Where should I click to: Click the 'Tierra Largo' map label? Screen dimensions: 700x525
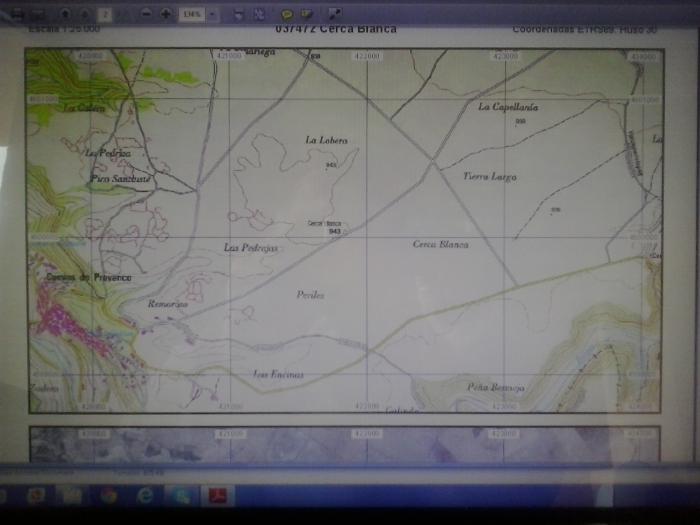(490, 176)
